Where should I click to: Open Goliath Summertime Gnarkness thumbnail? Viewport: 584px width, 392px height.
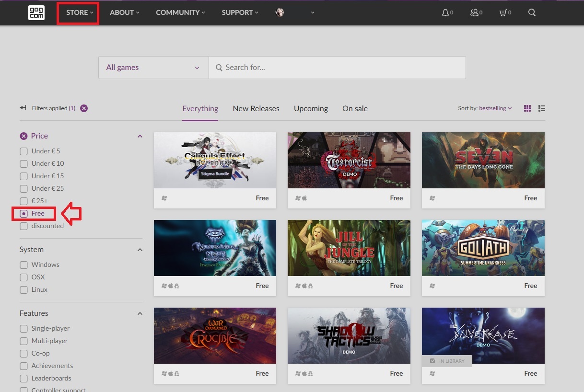483,248
